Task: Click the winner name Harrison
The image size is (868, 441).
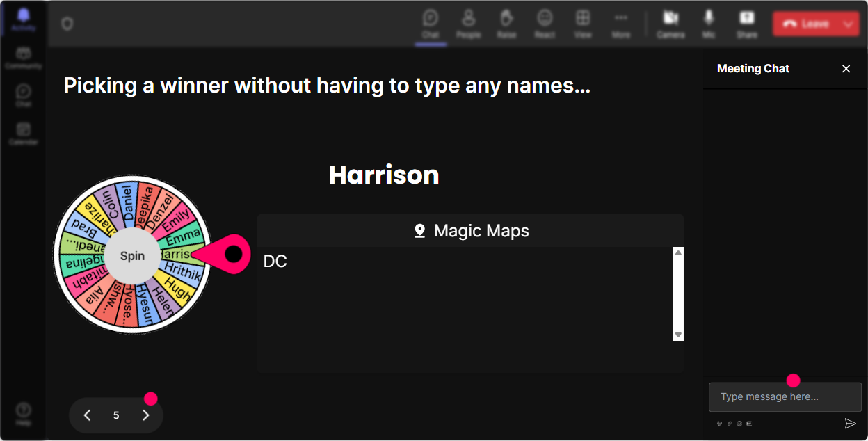Action: (384, 175)
